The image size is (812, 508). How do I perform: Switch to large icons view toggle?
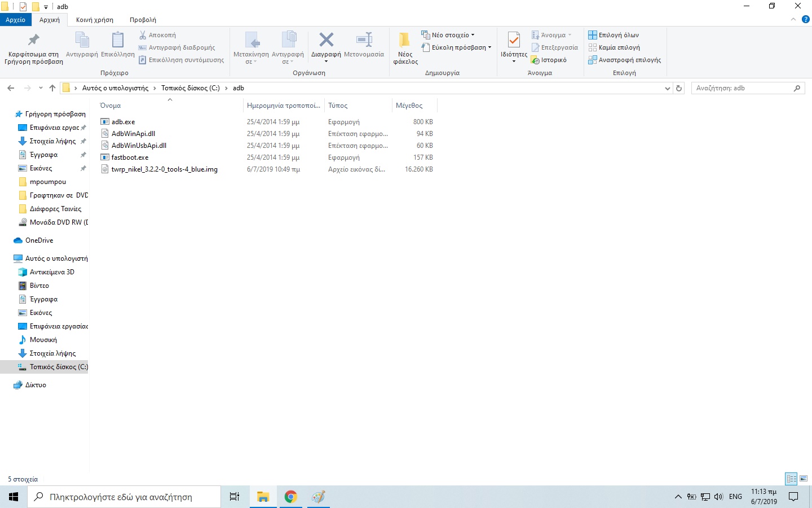click(804, 479)
